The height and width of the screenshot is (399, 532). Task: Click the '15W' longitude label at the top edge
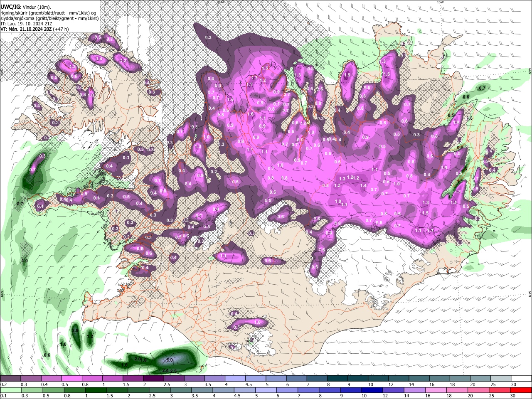coord(441,2)
